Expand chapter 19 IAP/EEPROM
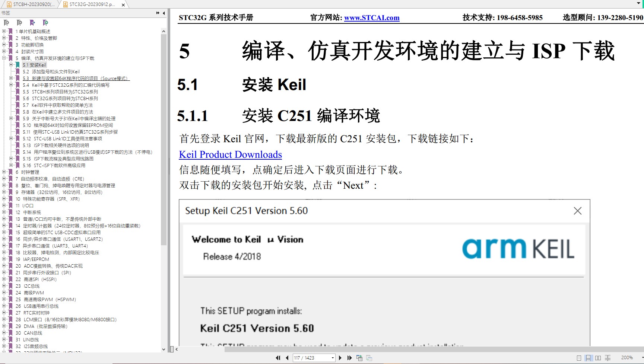Viewport: 644px width, 364px height. point(4,259)
